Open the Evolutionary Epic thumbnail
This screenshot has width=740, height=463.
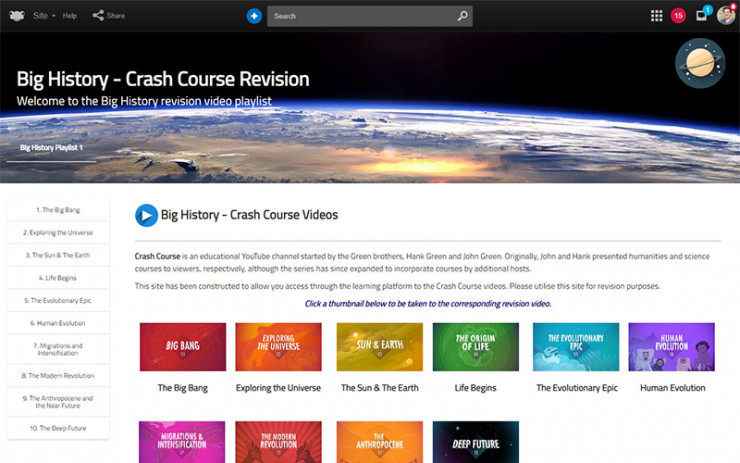point(576,347)
